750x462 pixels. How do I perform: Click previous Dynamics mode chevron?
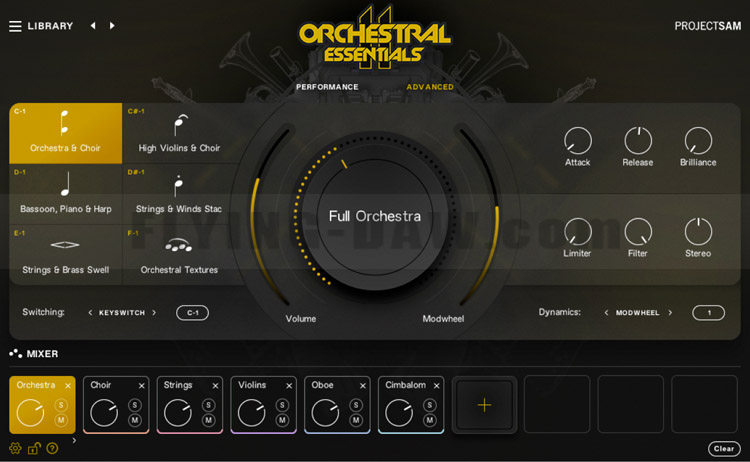(x=606, y=313)
